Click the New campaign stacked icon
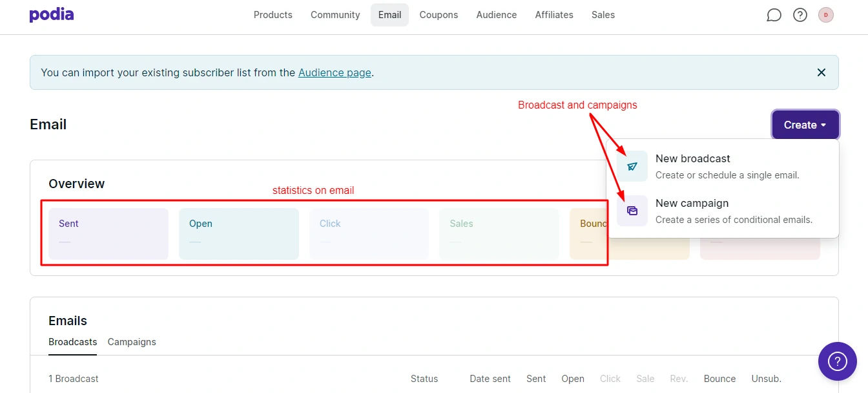This screenshot has width=868, height=393. click(x=632, y=211)
